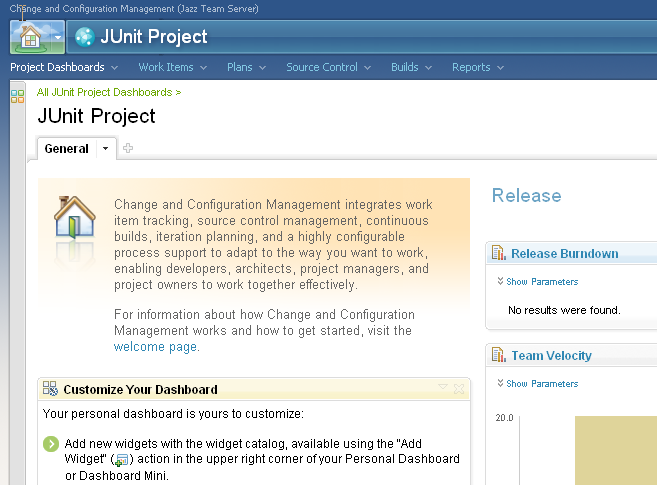This screenshot has height=485, width=657.
Task: Open the Reports menu
Action: [x=471, y=67]
